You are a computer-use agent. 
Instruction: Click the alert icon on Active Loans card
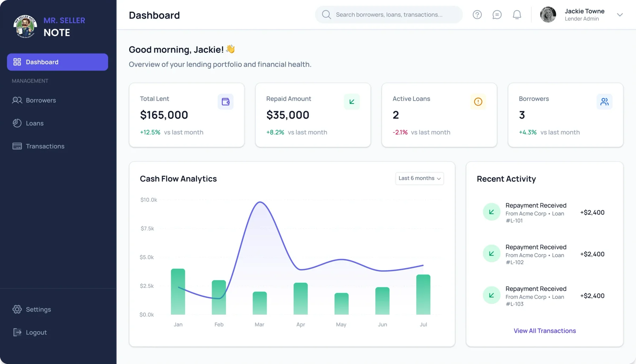click(x=478, y=102)
